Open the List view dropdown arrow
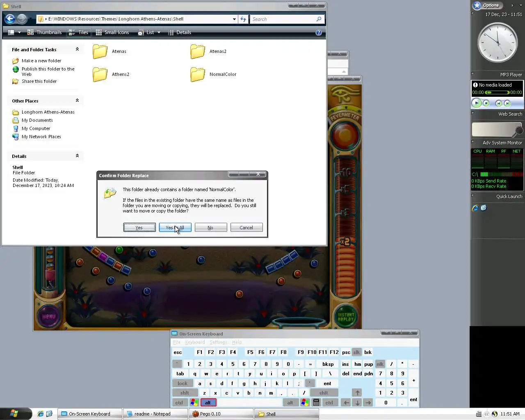Viewport: 525px width, 420px height. pos(159,32)
